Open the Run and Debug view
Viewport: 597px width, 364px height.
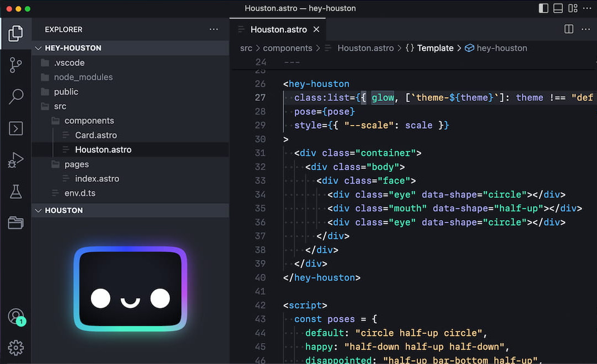click(x=15, y=160)
